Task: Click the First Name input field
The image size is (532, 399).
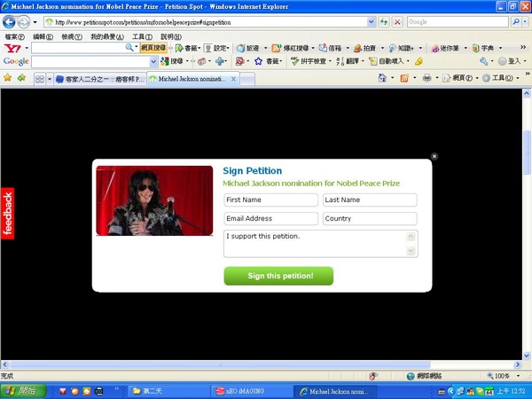Action: click(270, 199)
